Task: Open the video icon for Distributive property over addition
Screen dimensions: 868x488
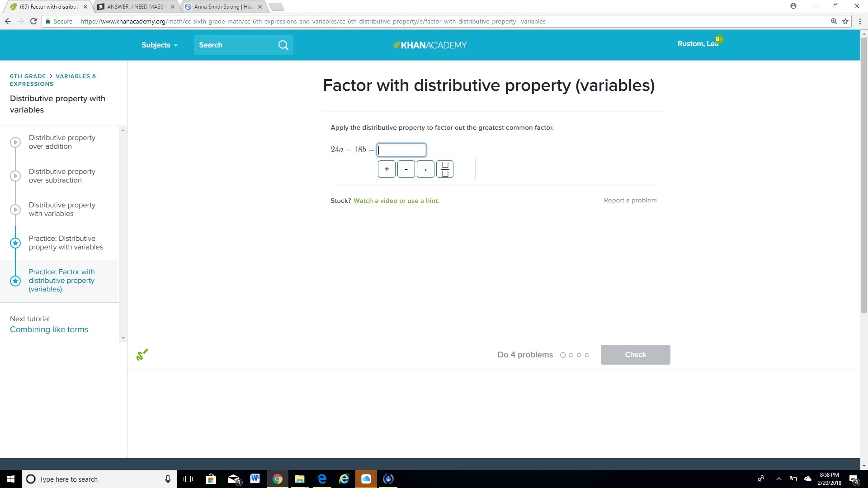Action: point(15,142)
